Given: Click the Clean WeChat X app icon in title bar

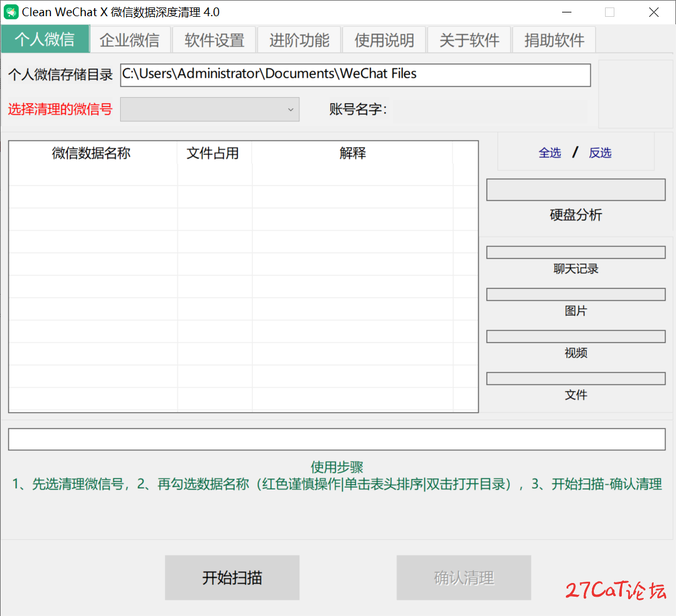Looking at the screenshot, I should [11, 12].
